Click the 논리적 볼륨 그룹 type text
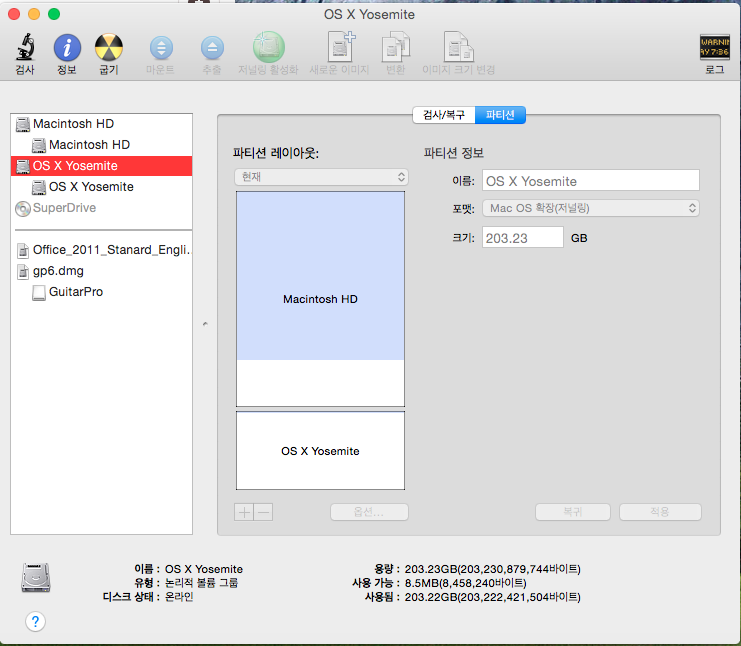 click(201, 583)
